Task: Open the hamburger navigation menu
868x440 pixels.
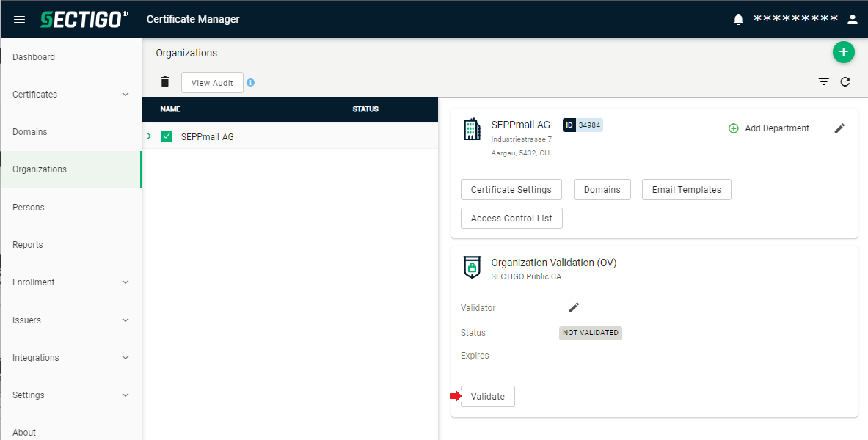Action: (19, 19)
